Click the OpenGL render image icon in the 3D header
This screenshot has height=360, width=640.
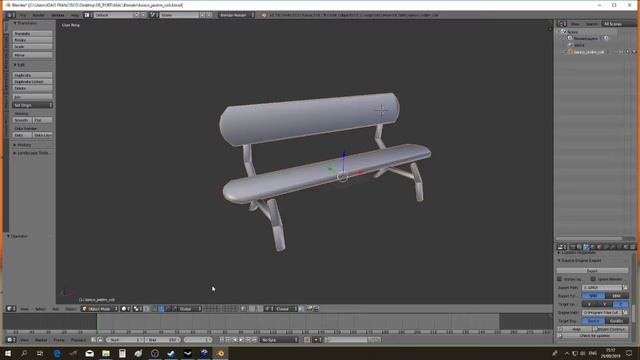(309, 309)
